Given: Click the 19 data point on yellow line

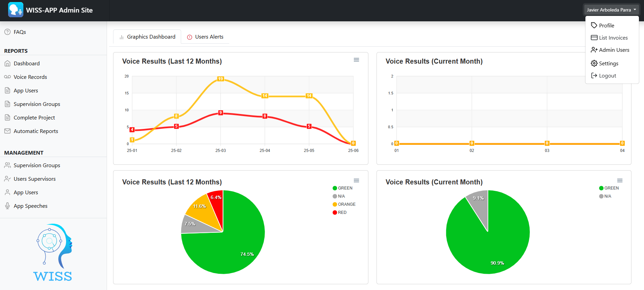Looking at the screenshot, I should [x=220, y=79].
